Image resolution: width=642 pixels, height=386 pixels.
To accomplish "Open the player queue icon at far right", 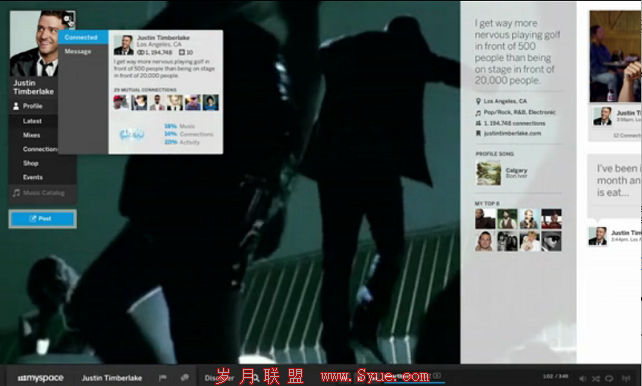I will [x=626, y=379].
